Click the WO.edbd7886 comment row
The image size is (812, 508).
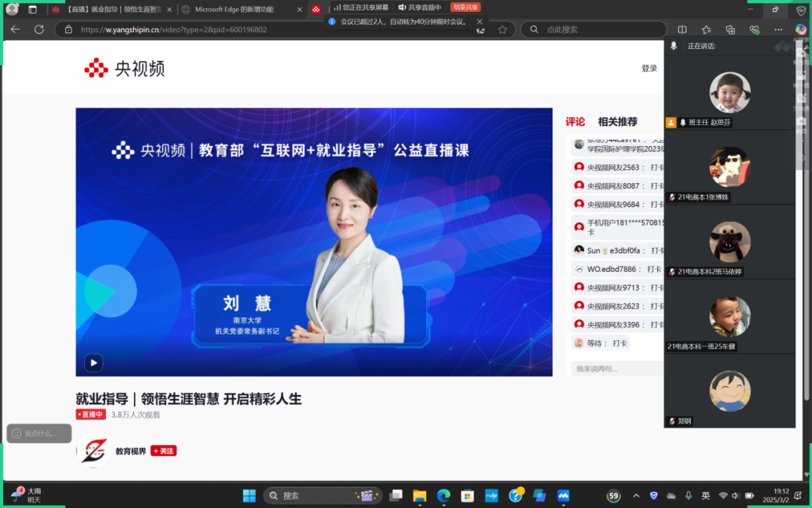[617, 269]
